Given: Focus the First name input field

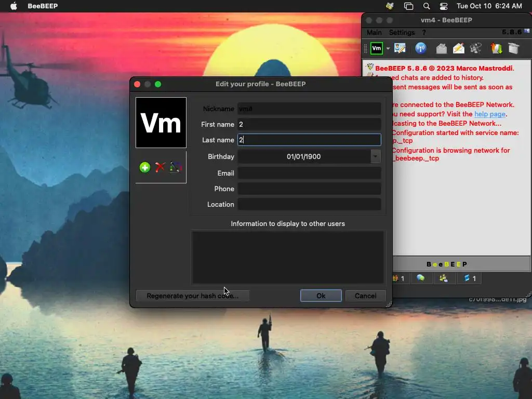Looking at the screenshot, I should click(x=309, y=124).
